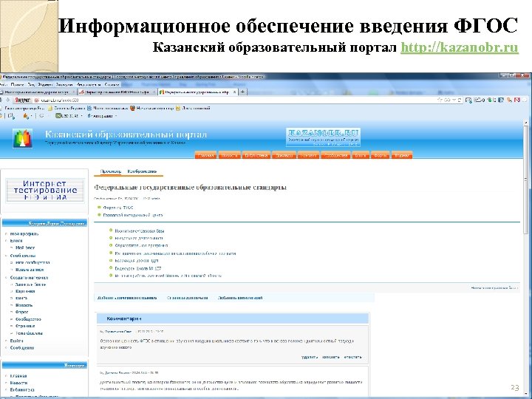Click Тема форума in the sidebar
This screenshot has height=399, width=532.
(x=29, y=333)
